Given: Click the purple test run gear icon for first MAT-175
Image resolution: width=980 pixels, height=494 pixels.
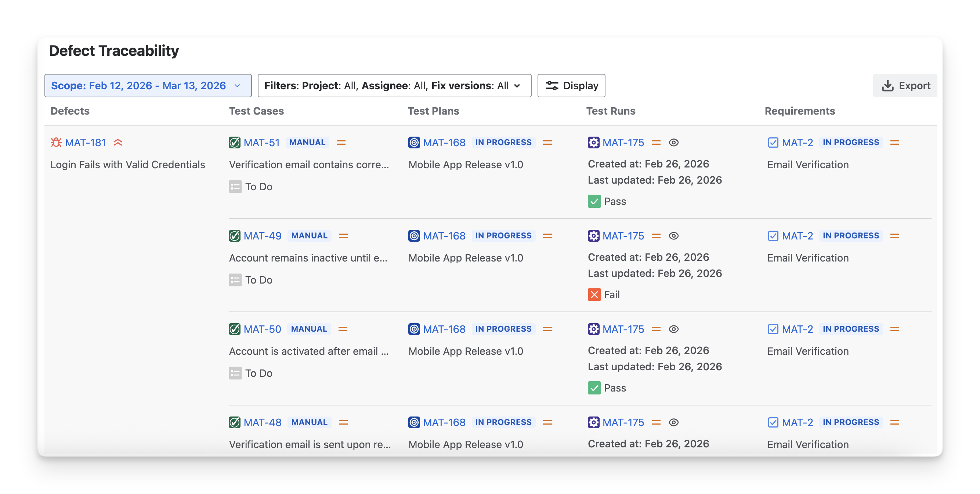Looking at the screenshot, I should pyautogui.click(x=593, y=143).
